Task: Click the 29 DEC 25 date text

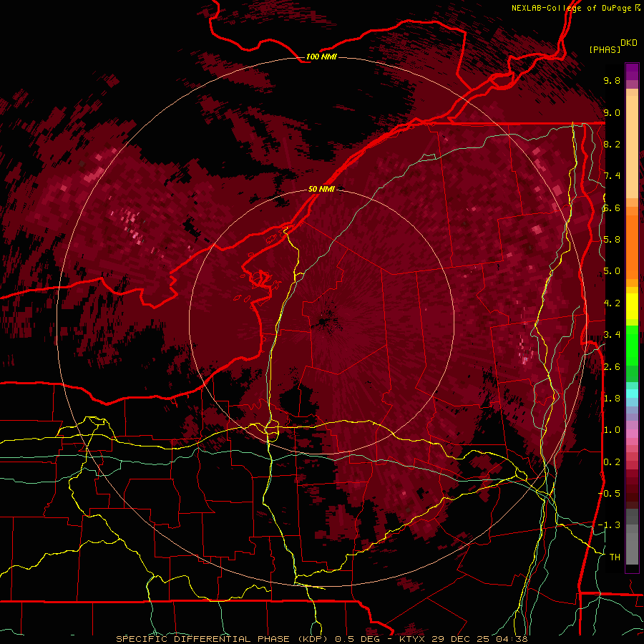Action: [x=460, y=639]
